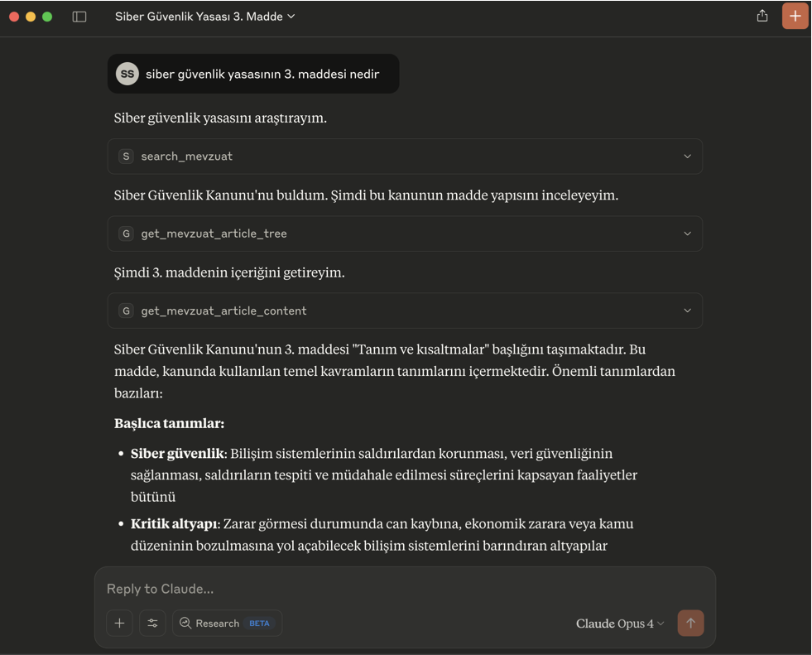Expand the get_mevzuat_article_tree chevron
Screen dimensions: 812x655
(x=687, y=234)
